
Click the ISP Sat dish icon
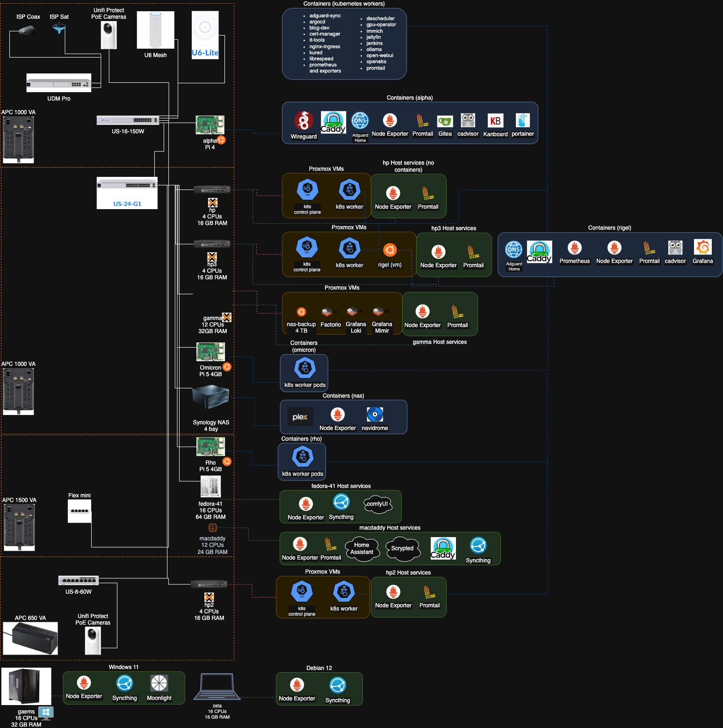coord(59,28)
